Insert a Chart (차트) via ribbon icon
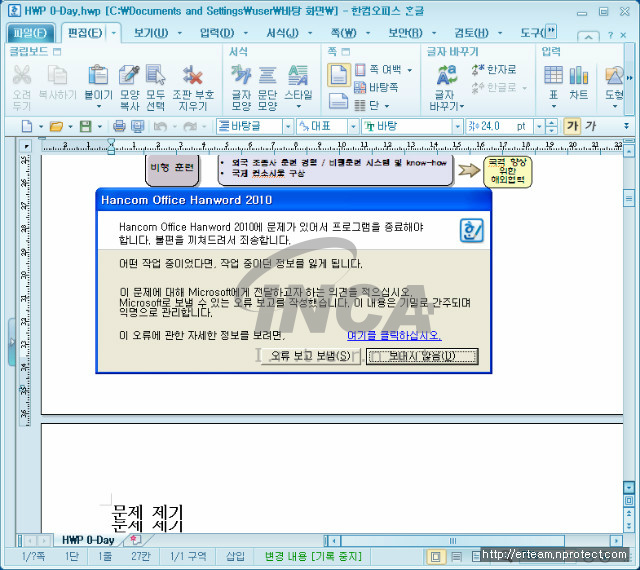The height and width of the screenshot is (570, 640). [579, 75]
